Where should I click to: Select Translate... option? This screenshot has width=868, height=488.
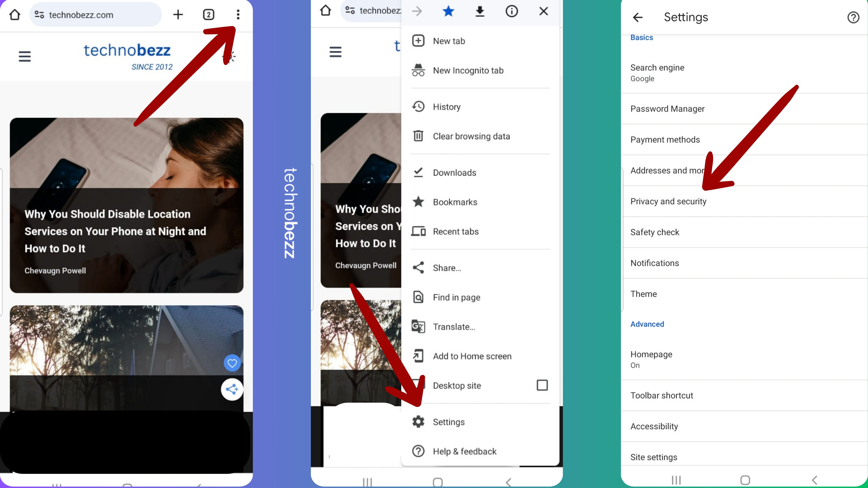tap(480, 327)
